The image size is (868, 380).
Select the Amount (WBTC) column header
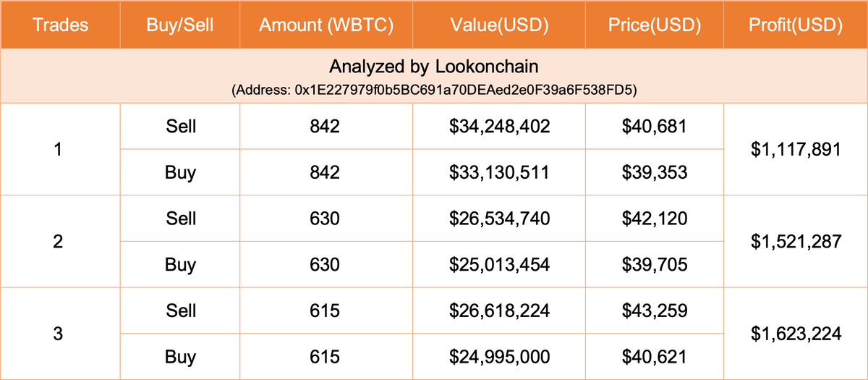pyautogui.click(x=325, y=25)
